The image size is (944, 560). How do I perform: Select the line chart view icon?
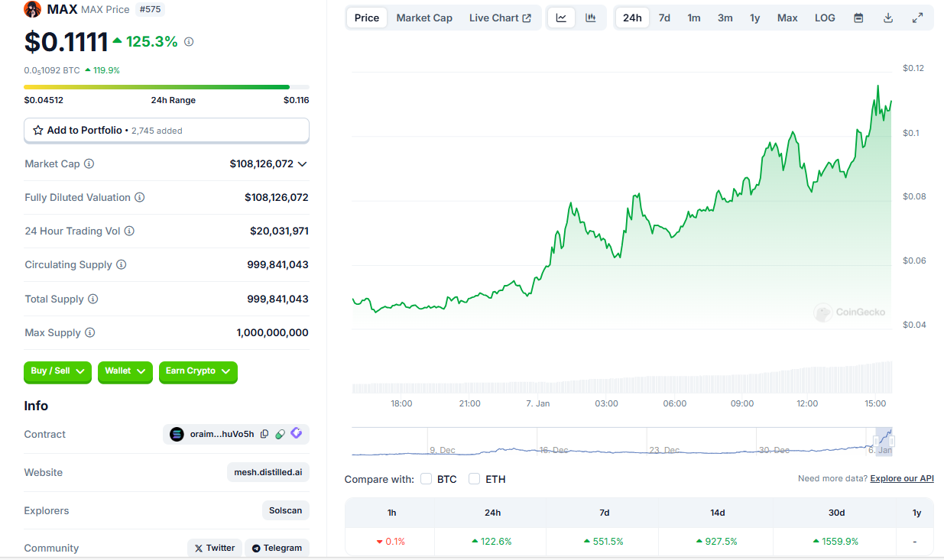561,18
